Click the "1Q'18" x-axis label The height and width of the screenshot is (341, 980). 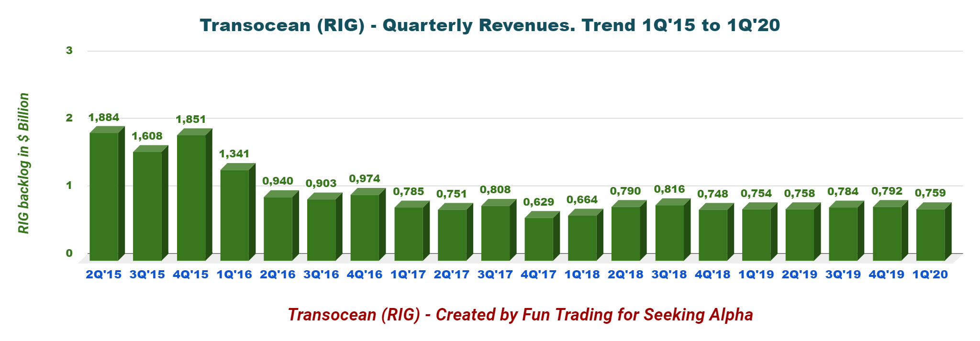582,275
